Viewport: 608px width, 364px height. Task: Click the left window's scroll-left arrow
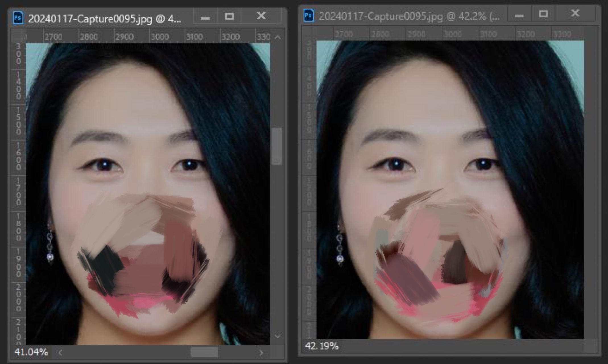pyautogui.click(x=60, y=353)
